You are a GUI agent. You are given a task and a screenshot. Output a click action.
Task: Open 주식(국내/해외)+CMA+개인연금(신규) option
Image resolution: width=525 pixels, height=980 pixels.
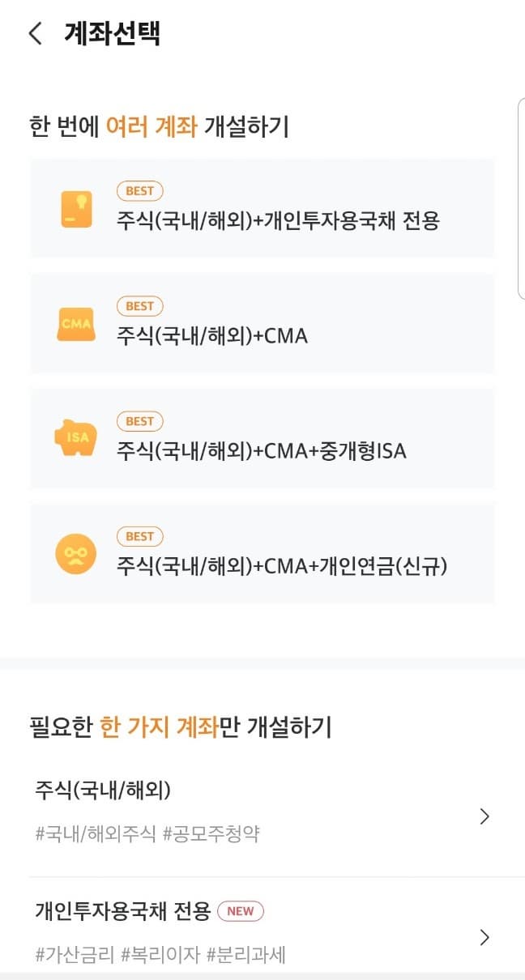[x=262, y=554]
